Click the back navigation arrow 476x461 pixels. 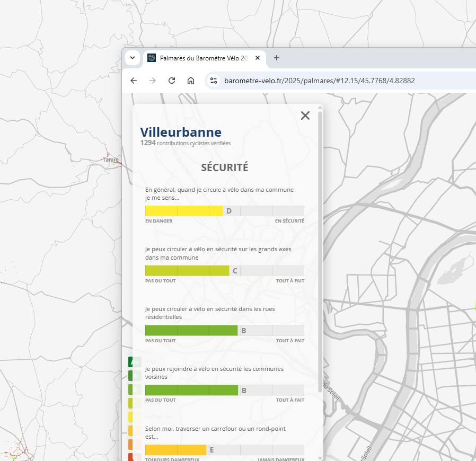click(x=133, y=81)
